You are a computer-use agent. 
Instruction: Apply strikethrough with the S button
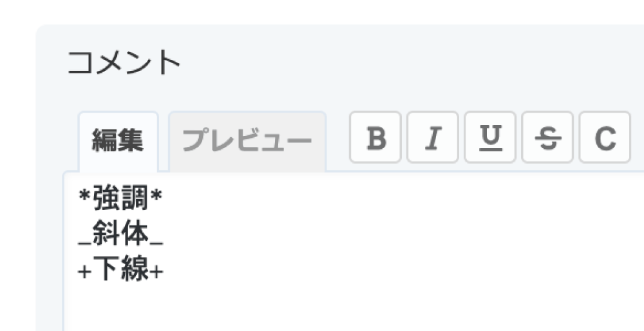547,137
